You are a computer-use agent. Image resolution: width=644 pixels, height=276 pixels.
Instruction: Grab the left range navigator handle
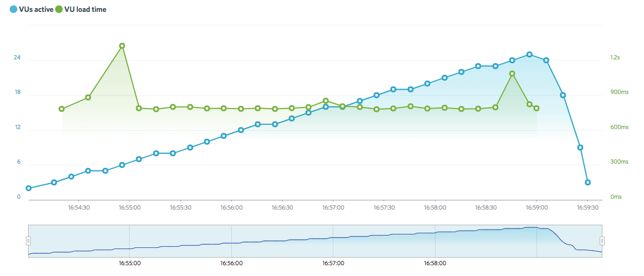pyautogui.click(x=29, y=241)
